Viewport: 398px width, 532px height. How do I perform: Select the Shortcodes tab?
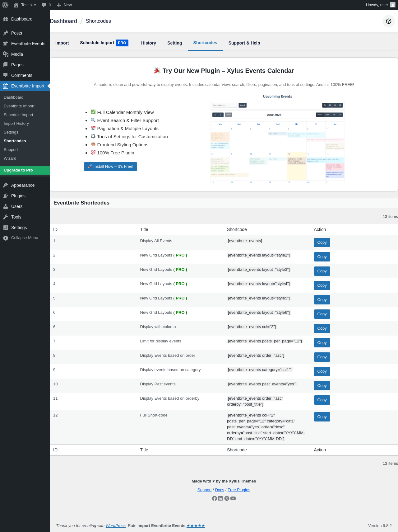205,43
